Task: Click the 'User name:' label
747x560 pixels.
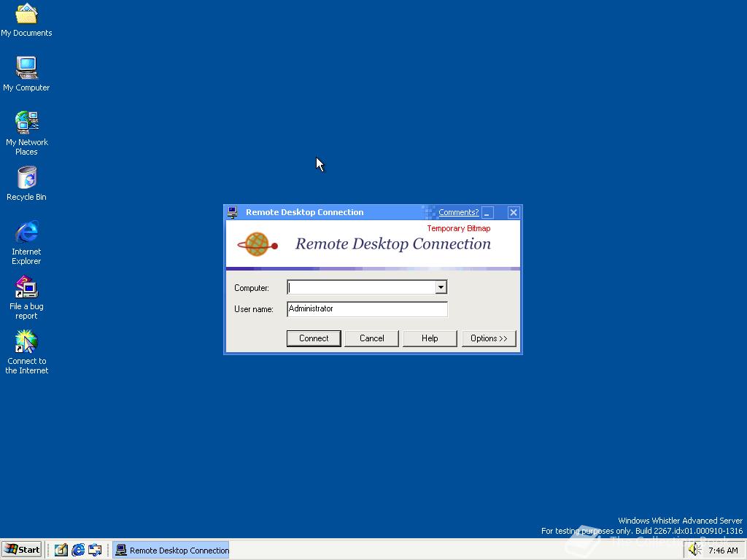Action: coord(253,309)
